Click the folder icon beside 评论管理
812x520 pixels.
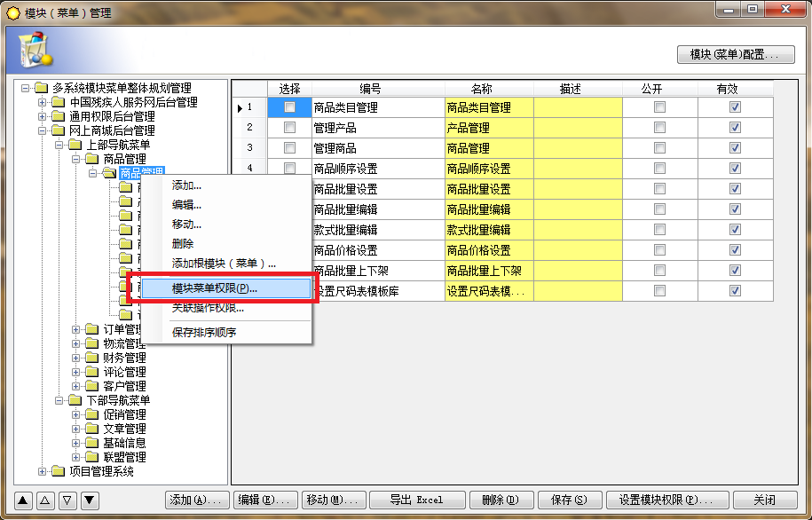[92, 372]
